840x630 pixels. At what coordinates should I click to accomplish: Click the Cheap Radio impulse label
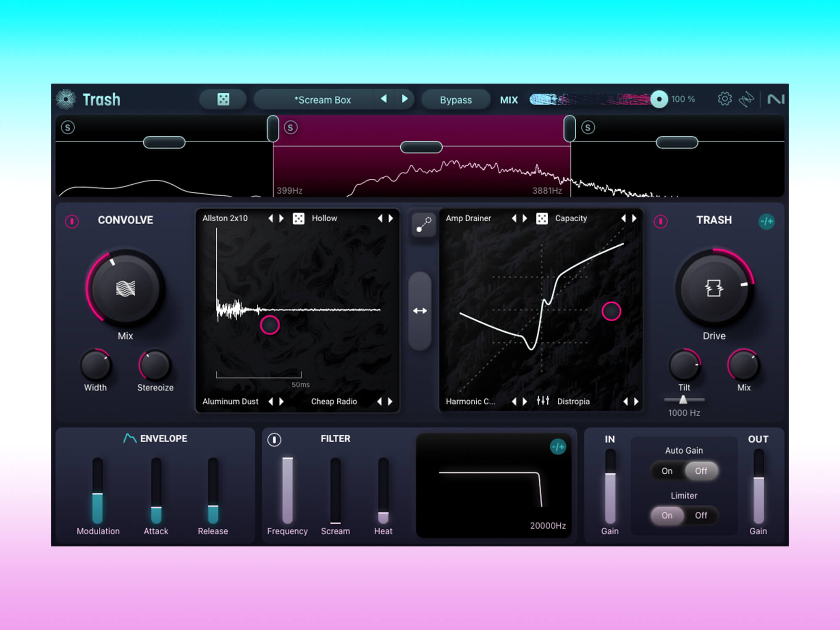[334, 402]
